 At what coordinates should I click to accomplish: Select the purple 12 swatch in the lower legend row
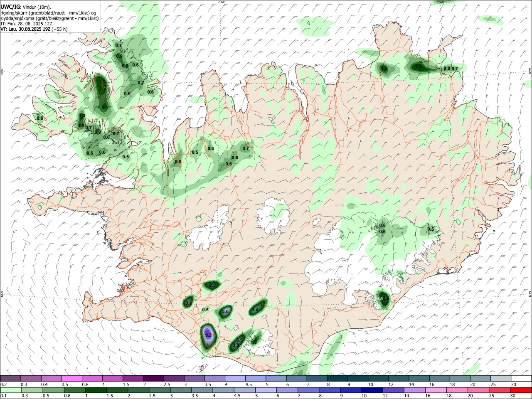tap(393, 390)
